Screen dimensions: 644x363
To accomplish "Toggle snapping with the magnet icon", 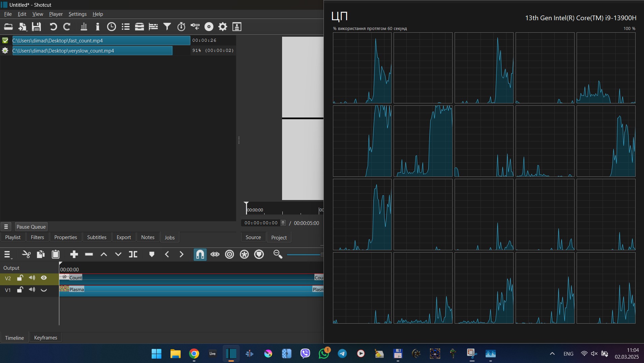I will (200, 254).
